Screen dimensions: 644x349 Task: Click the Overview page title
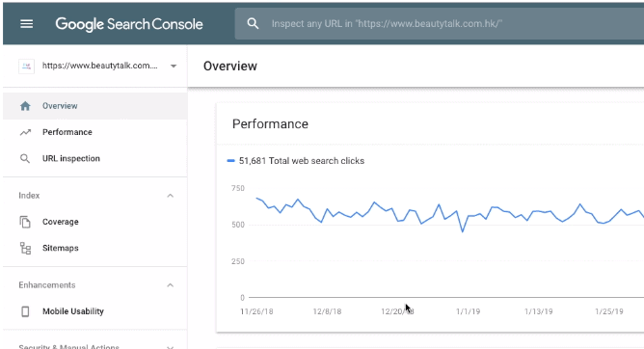click(x=230, y=67)
